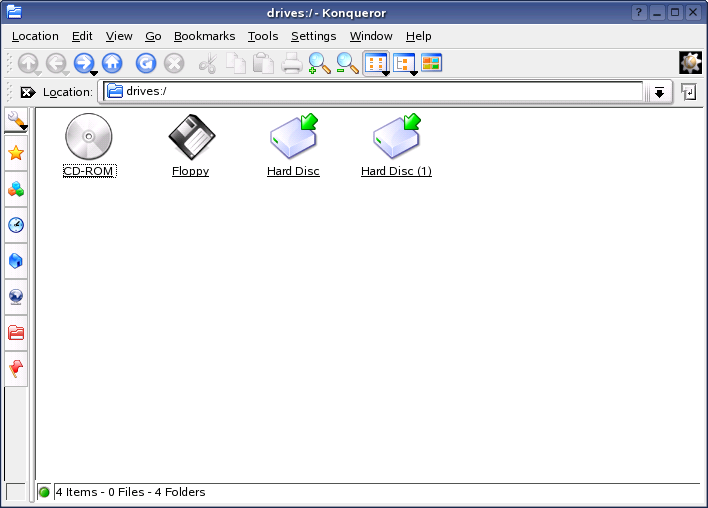
Task: Reload the current view
Action: (146, 63)
